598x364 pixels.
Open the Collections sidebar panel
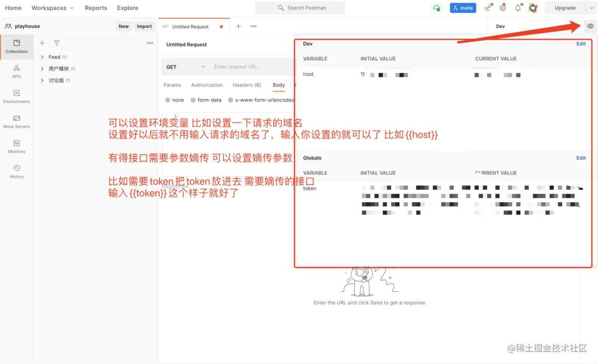[16, 47]
